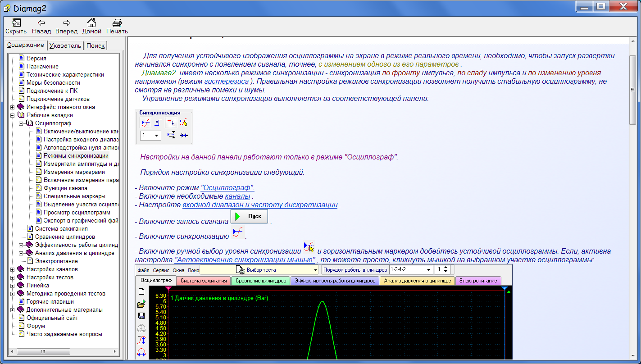641x364 pixels.
Task: Open Измерения маркерами topic
Action: pyautogui.click(x=74, y=172)
